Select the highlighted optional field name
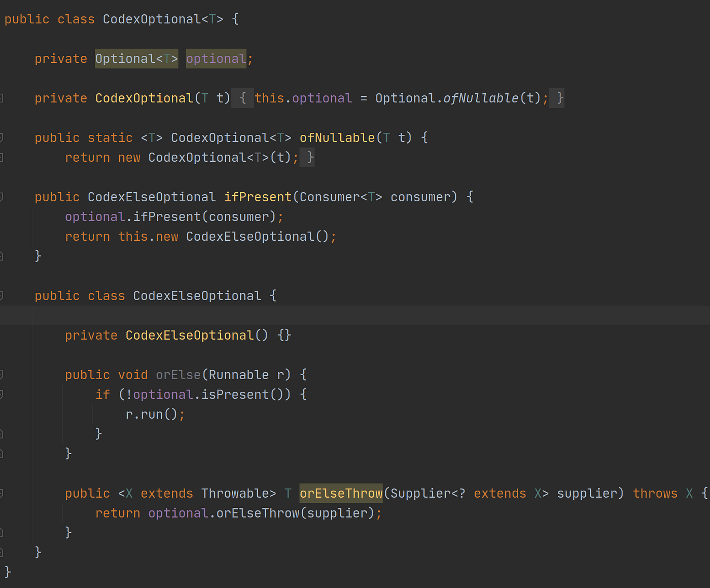This screenshot has height=588, width=710. (215, 58)
